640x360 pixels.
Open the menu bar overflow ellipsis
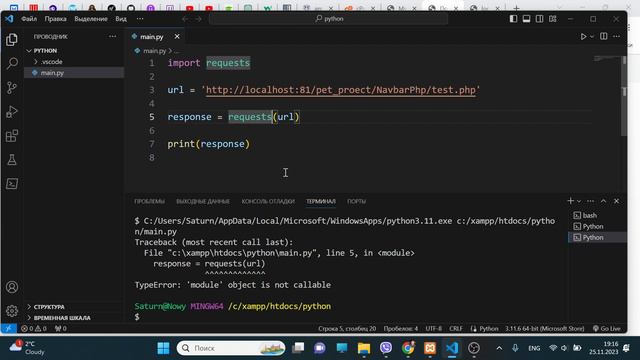coord(140,19)
